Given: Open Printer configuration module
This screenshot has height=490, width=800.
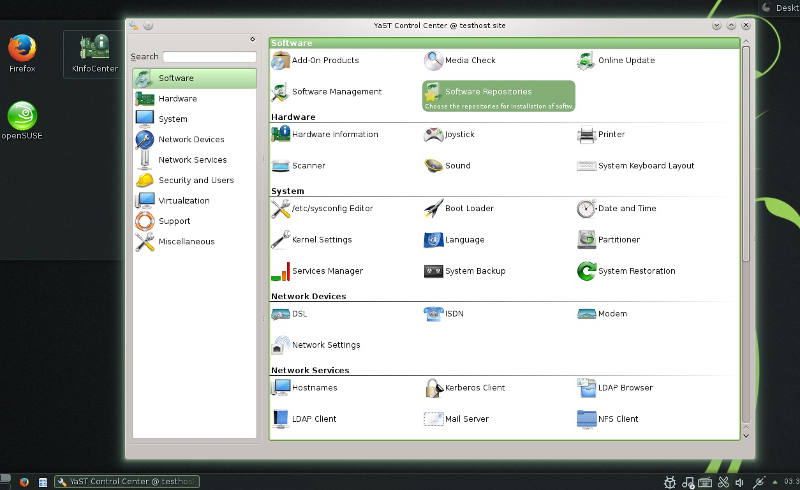Looking at the screenshot, I should [x=601, y=134].
